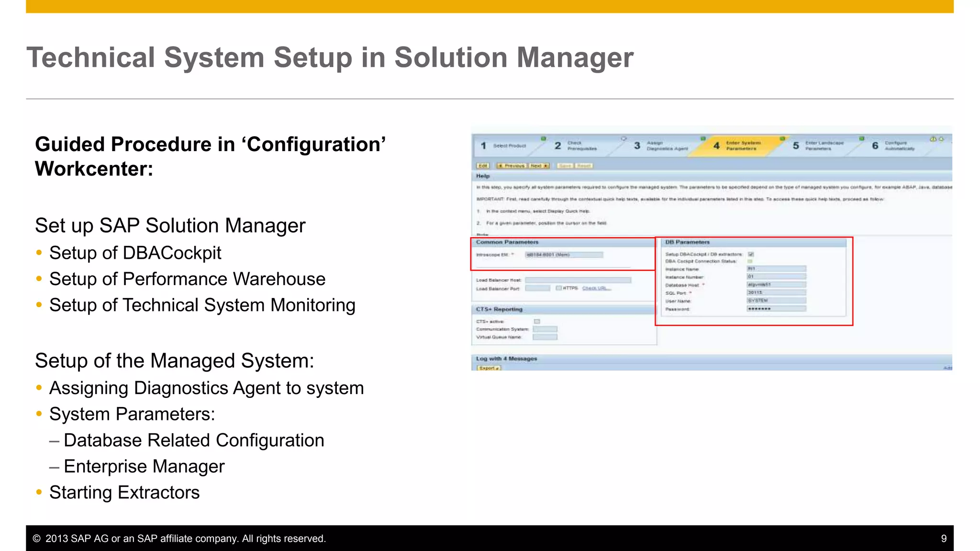Click the Export button in Log panel
Screen dimensions: 980x551
pyautogui.click(x=489, y=368)
